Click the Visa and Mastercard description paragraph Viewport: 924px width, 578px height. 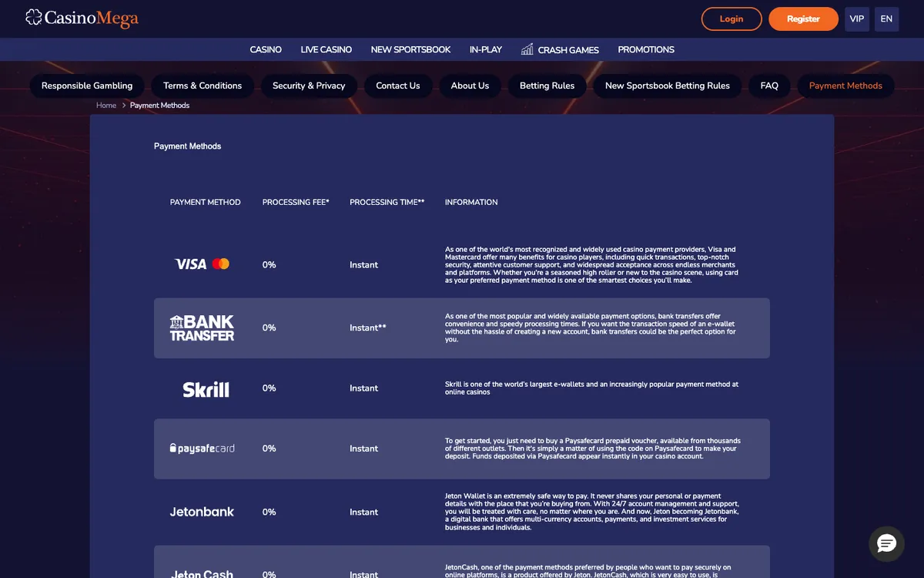pos(591,265)
